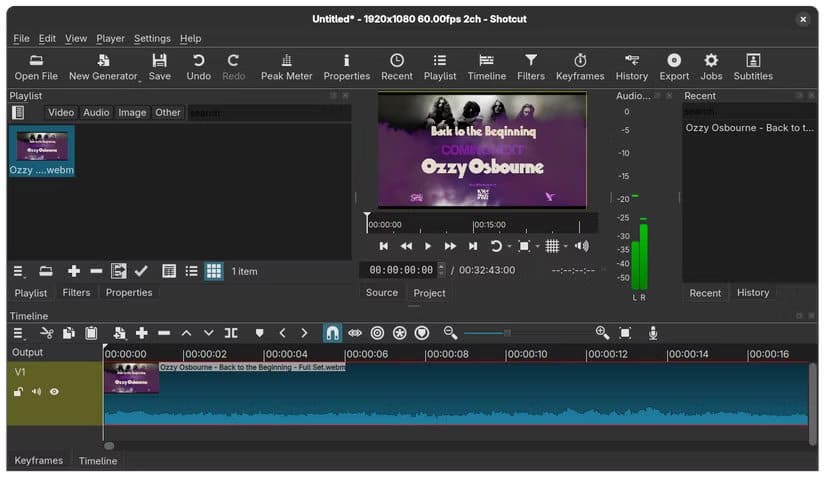Mute audio of track V1
825x478 pixels.
click(36, 392)
